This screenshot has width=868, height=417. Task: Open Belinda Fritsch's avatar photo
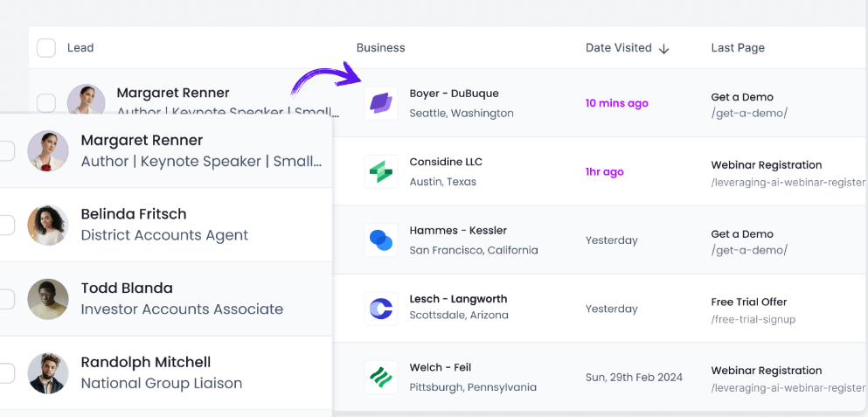click(x=48, y=225)
